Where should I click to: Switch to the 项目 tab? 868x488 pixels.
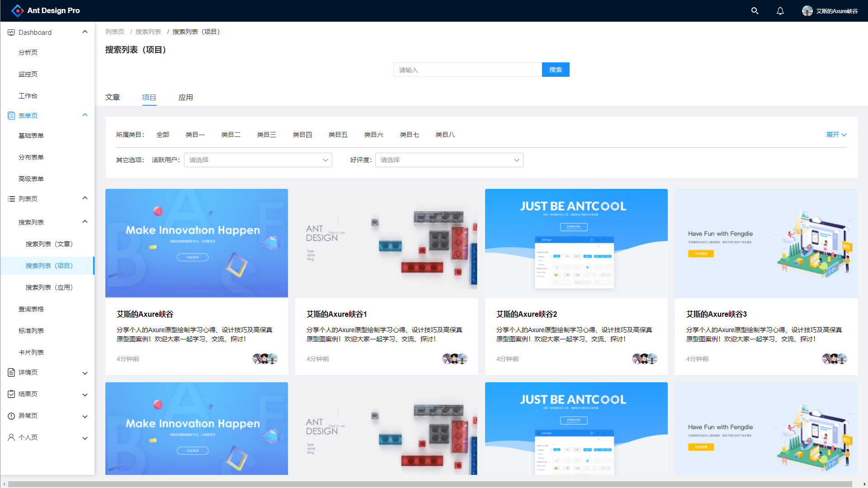tap(149, 97)
